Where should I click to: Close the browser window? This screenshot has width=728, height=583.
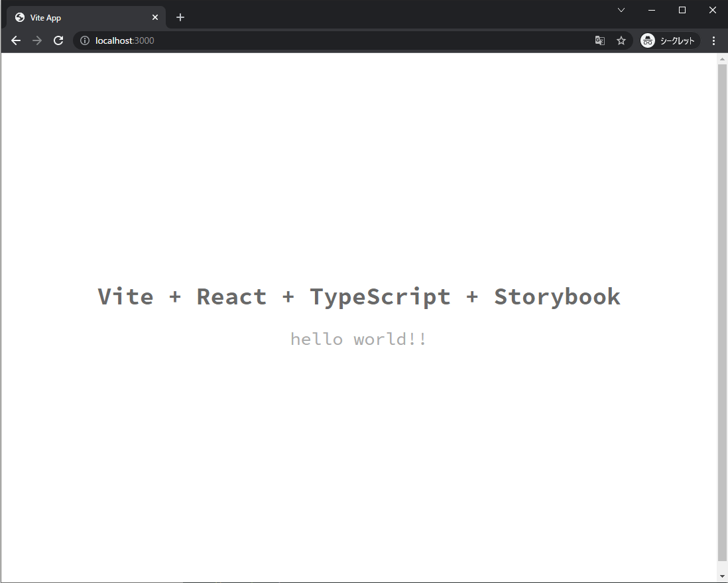(x=713, y=10)
